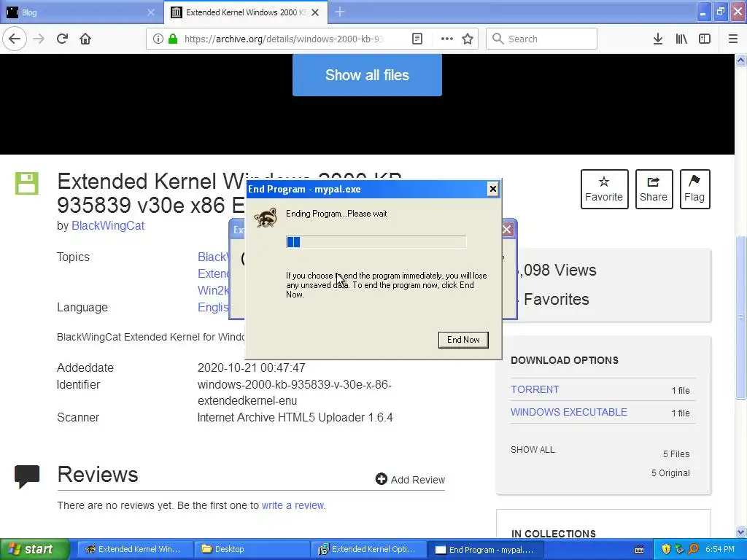Open the BlackWingCat author link
Screen dimensions: 747x560
(x=108, y=226)
